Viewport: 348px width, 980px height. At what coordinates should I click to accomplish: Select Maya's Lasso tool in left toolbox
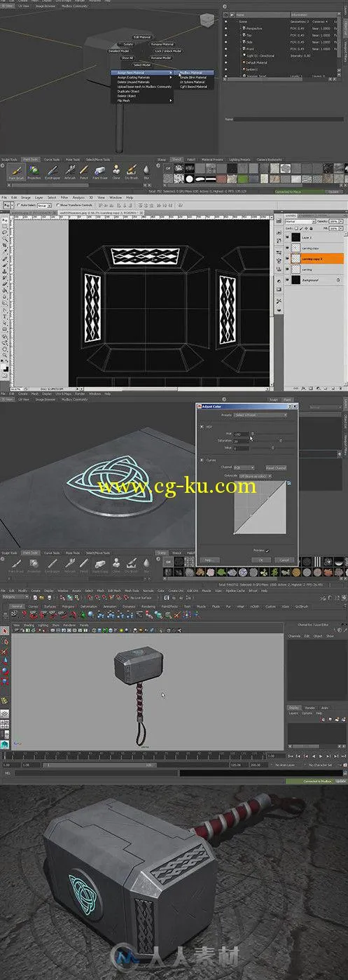click(5, 641)
